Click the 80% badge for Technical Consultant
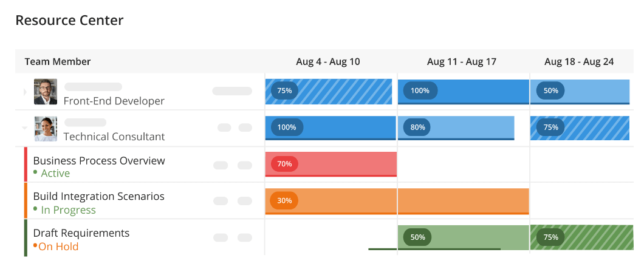This screenshot has height=272, width=644. pyautogui.click(x=417, y=127)
